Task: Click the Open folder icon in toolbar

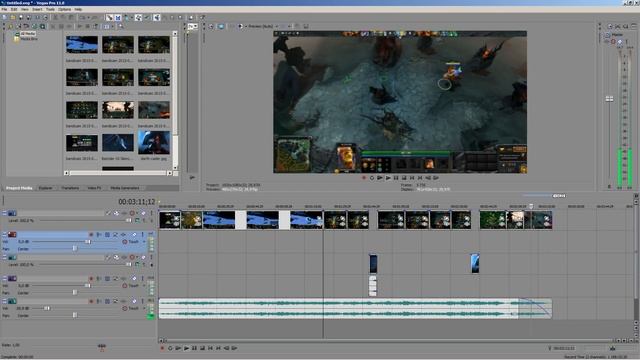Action: [12, 18]
